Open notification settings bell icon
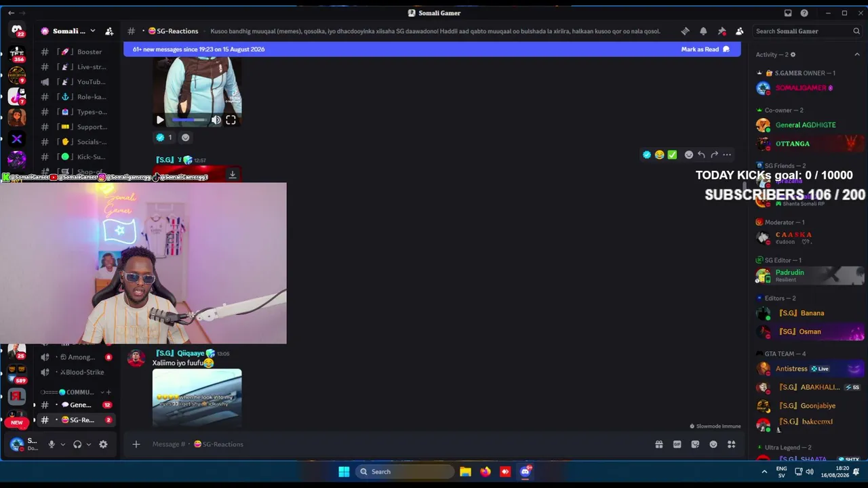 (x=703, y=31)
